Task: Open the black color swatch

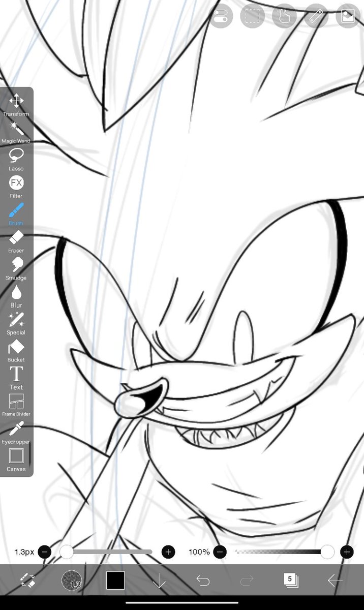Action: coord(115,580)
